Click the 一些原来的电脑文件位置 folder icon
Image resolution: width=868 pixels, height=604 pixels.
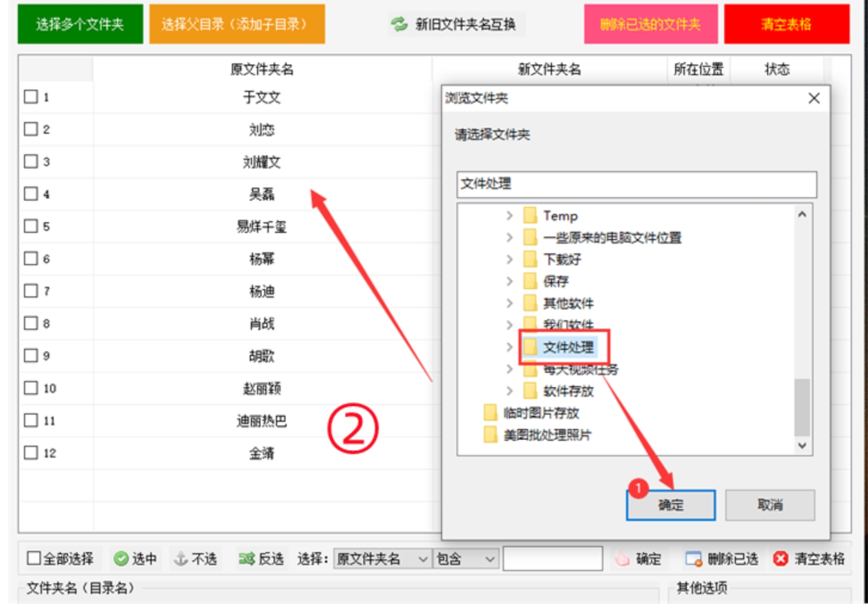(x=530, y=237)
